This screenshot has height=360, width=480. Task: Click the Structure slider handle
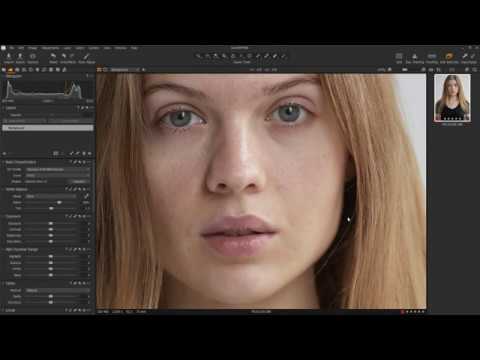[51, 302]
